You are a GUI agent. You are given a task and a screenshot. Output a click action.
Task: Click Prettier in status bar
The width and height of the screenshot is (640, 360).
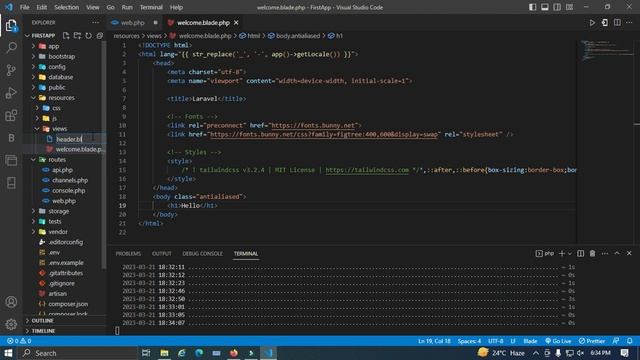(592, 341)
